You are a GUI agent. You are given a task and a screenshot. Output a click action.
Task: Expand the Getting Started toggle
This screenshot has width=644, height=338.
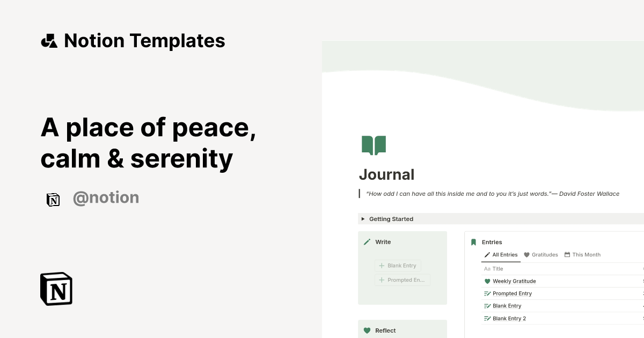pyautogui.click(x=363, y=219)
